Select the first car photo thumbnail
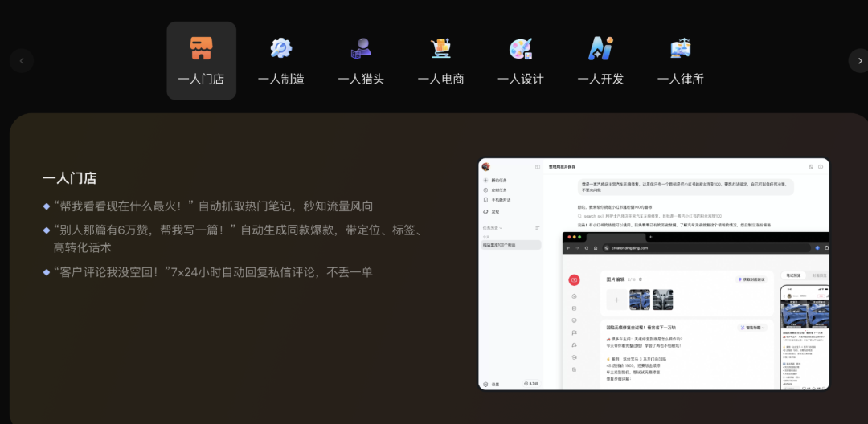This screenshot has height=424, width=868. click(x=640, y=300)
